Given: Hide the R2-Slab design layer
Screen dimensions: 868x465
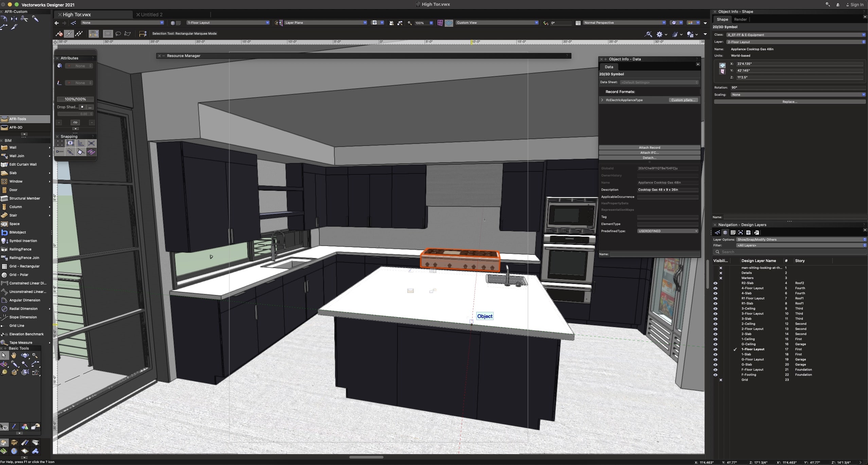Looking at the screenshot, I should point(715,283).
